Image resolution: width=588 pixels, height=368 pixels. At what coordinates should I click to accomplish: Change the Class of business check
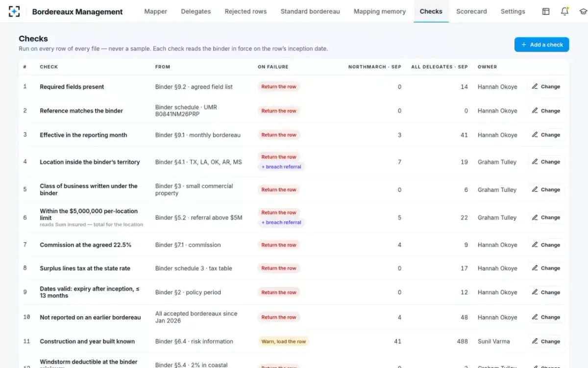[x=546, y=189]
